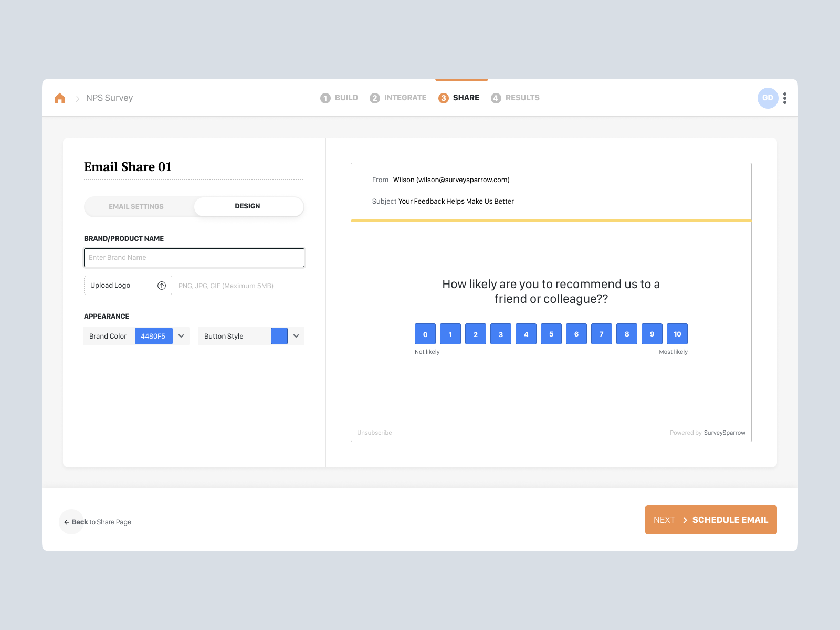The width and height of the screenshot is (840, 630).
Task: Select rating 0 in the preview
Action: coord(425,334)
